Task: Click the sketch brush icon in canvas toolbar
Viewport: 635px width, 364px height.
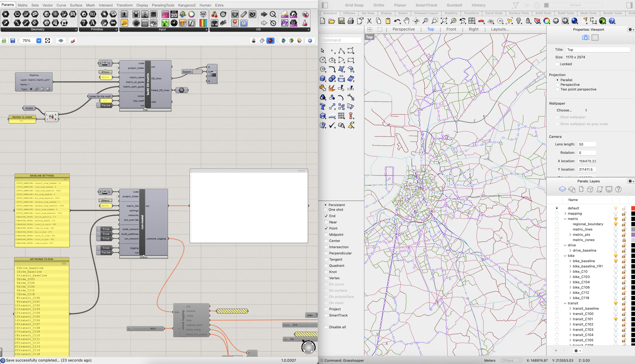Action: [x=73, y=40]
